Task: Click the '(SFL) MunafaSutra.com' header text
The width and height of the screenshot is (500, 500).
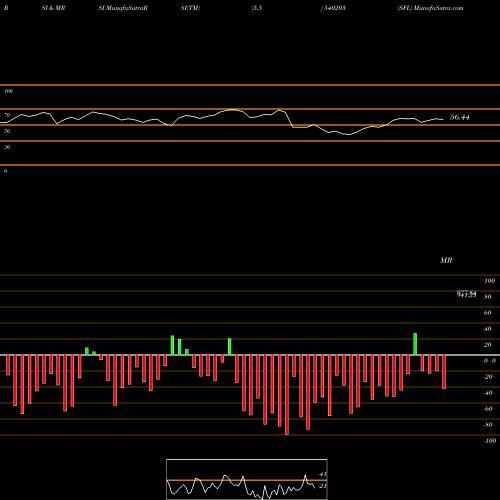Action: (x=430, y=8)
